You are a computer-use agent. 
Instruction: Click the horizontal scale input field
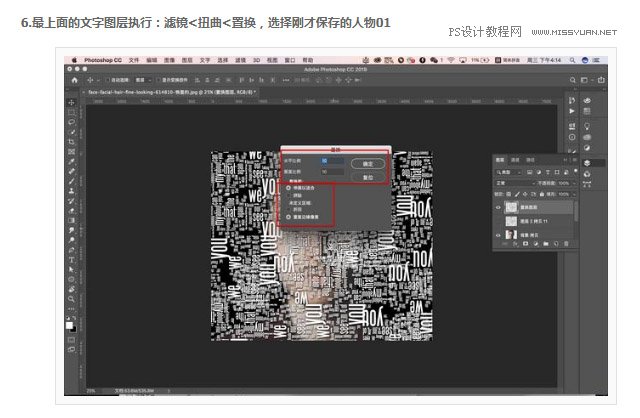(332, 161)
